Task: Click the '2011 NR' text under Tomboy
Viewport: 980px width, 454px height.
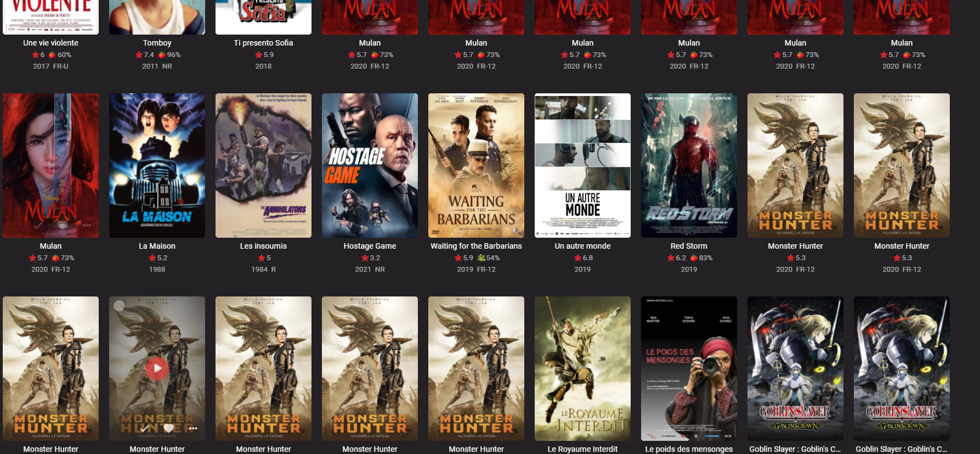Action: click(x=157, y=66)
